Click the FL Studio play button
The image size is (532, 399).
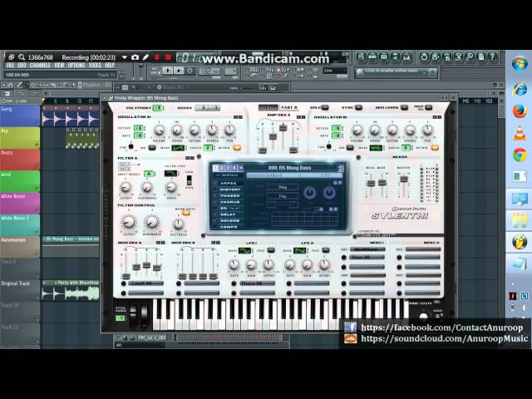(x=168, y=71)
